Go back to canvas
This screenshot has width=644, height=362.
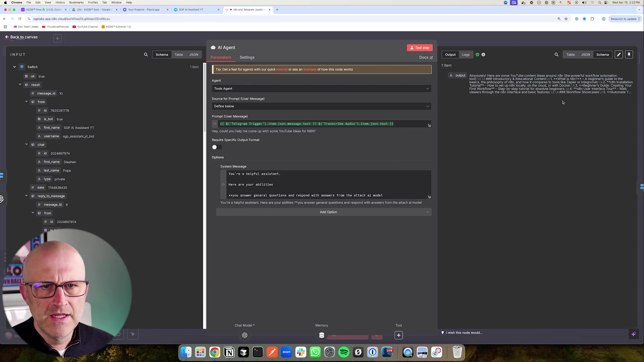(x=21, y=37)
